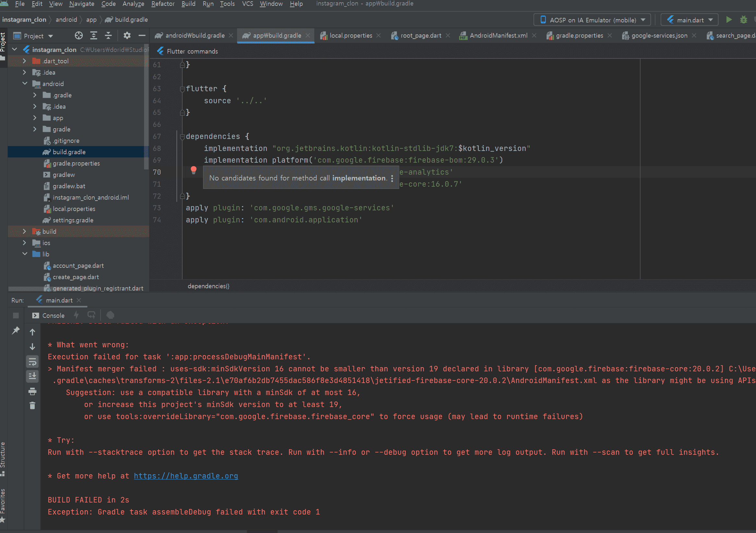
Task: Click the Stop square icon in Run panel
Action: [x=16, y=316]
